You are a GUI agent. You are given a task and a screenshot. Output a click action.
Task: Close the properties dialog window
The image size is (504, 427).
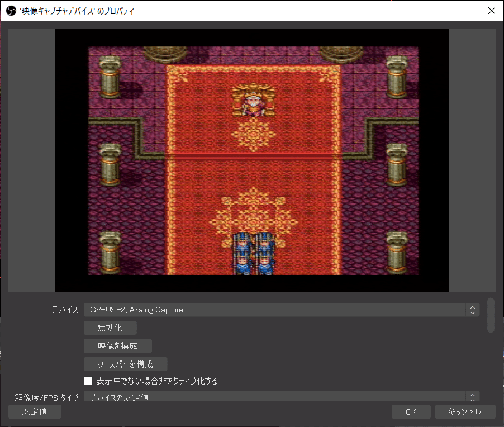click(492, 11)
